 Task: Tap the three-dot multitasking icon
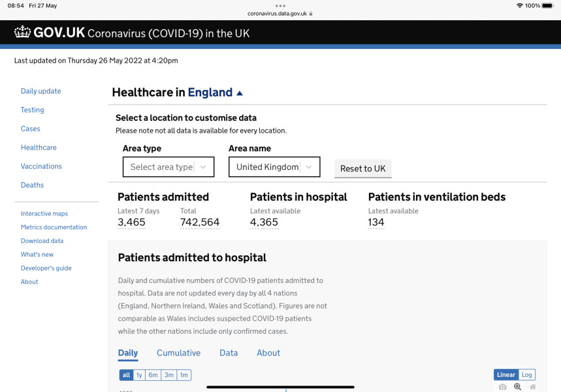280,5
